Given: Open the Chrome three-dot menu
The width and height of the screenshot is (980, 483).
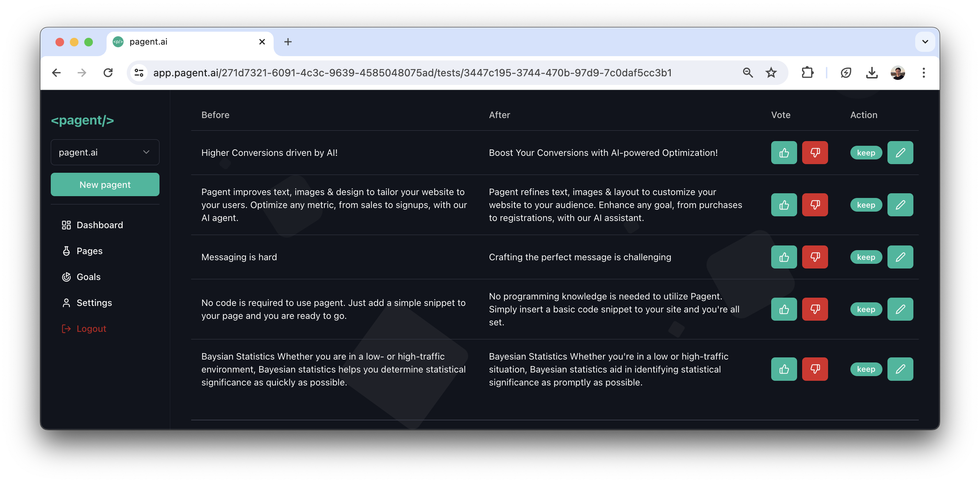Looking at the screenshot, I should (x=923, y=72).
